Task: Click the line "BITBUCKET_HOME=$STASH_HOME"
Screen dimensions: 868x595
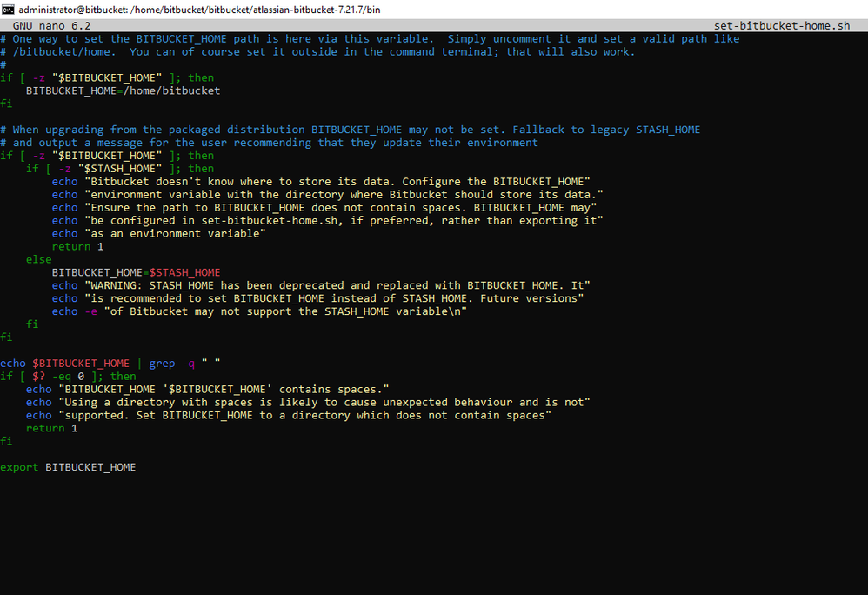Action: (137, 272)
